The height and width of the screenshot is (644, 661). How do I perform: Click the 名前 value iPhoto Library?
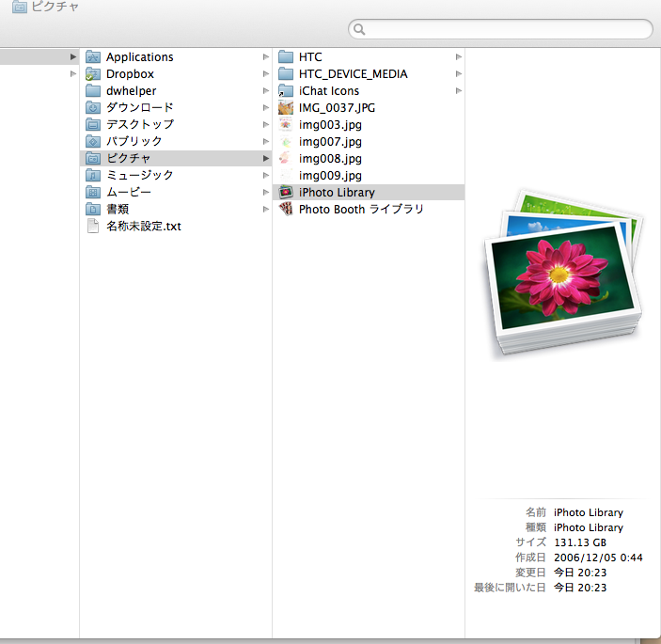(589, 512)
